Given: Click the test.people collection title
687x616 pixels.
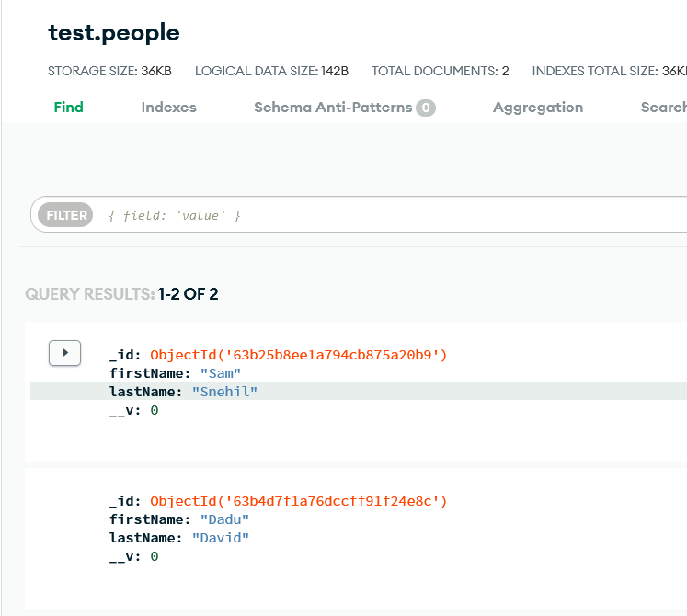Looking at the screenshot, I should [x=114, y=33].
